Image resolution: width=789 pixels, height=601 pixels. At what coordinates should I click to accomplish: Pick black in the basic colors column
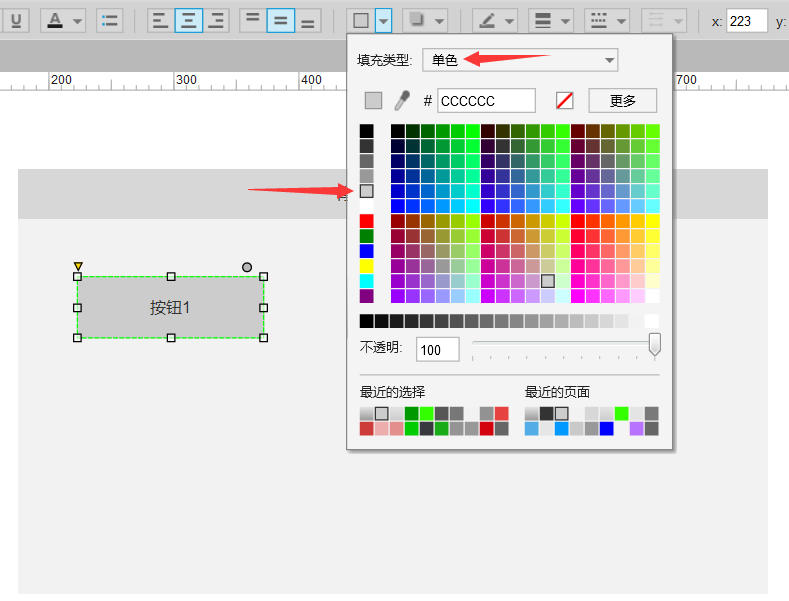(366, 131)
